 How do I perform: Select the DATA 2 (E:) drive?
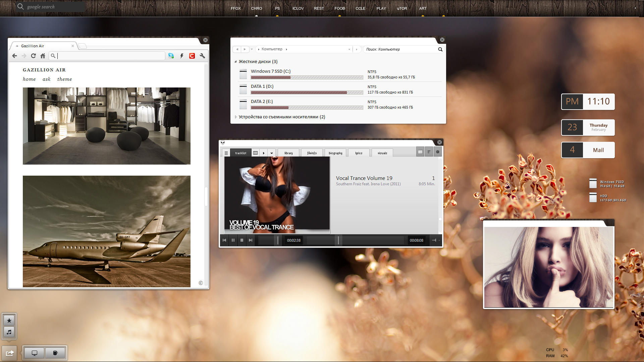339,104
